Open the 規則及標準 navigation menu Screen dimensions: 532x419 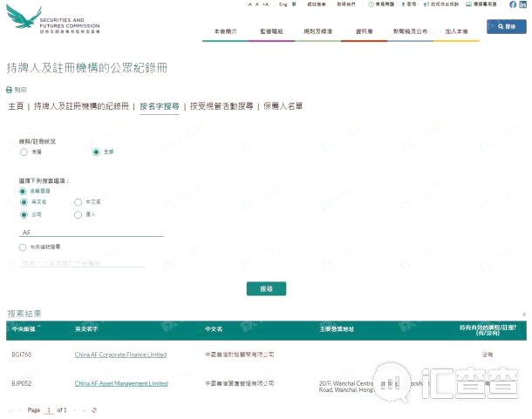point(317,31)
